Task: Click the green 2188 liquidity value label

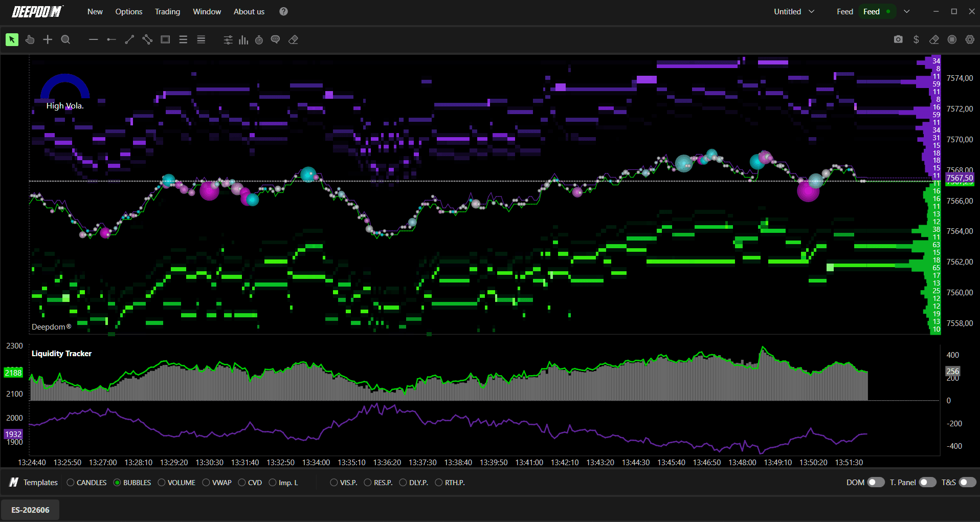Action: (x=13, y=373)
